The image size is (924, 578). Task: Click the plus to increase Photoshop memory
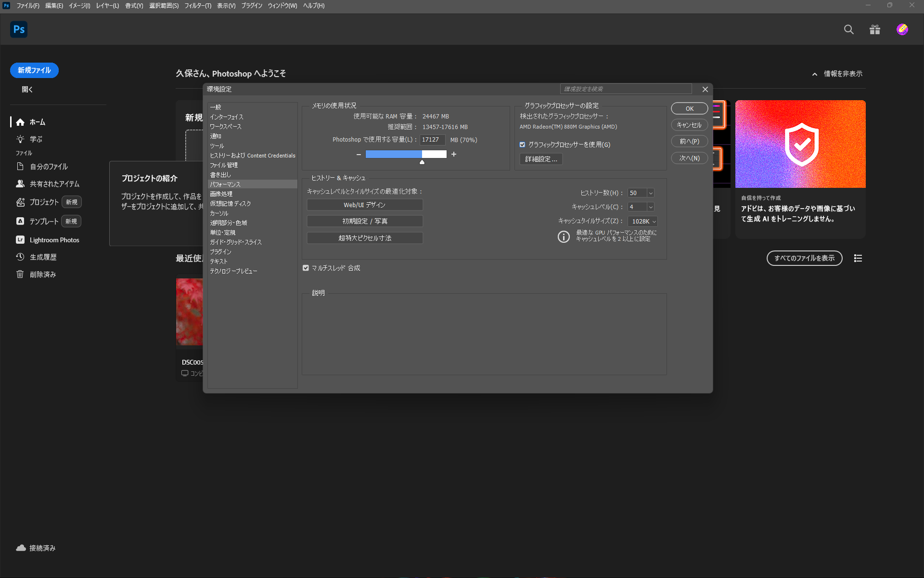pos(453,154)
